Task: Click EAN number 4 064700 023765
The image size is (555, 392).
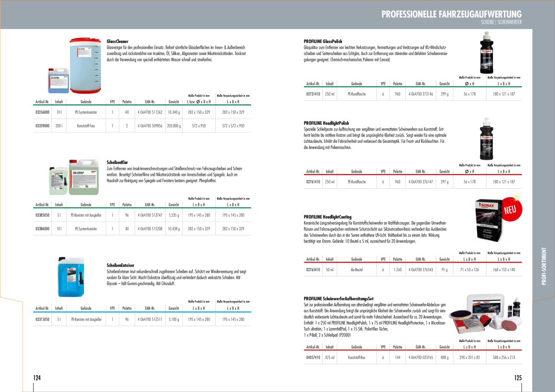Action: click(421, 358)
